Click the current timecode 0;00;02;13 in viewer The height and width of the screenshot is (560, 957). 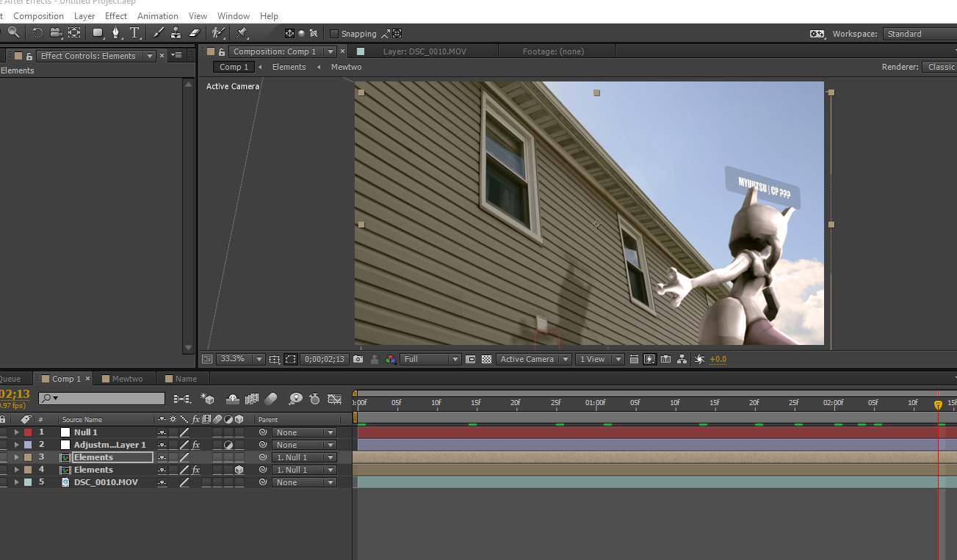(x=325, y=359)
